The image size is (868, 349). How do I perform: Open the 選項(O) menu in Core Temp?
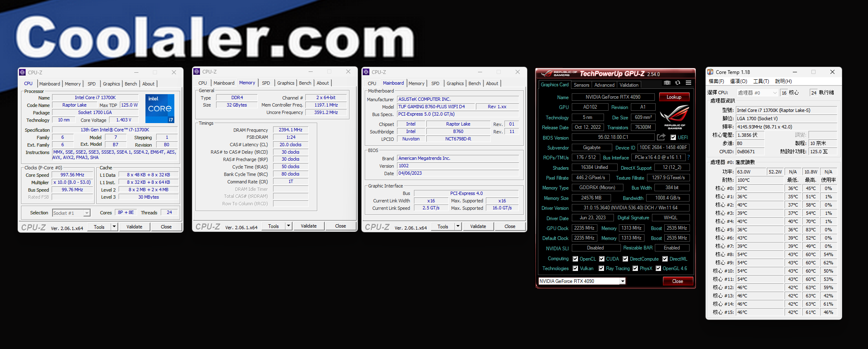point(739,81)
